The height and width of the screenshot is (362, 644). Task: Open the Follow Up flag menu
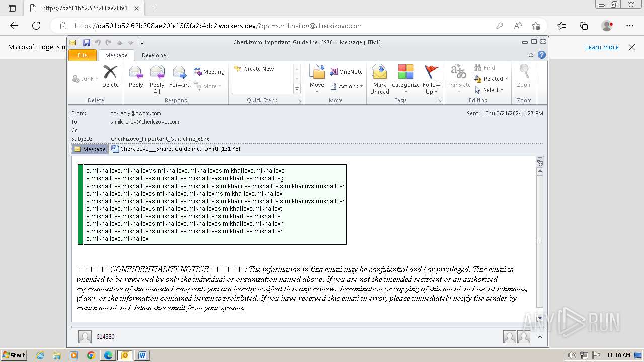(431, 79)
